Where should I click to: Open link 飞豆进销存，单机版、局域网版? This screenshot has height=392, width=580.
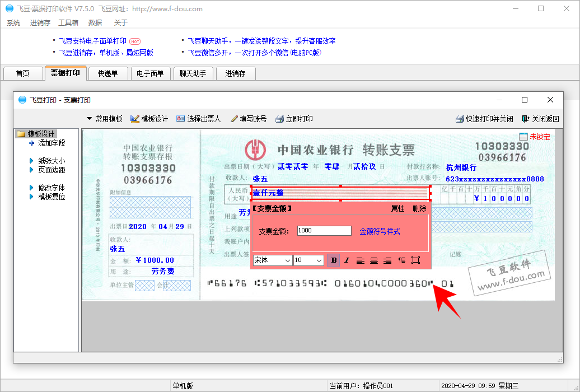(x=106, y=53)
